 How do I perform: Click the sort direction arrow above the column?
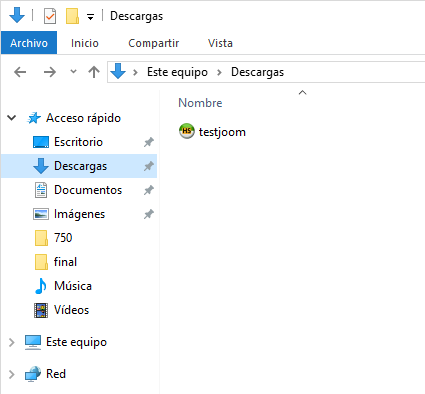(x=302, y=92)
